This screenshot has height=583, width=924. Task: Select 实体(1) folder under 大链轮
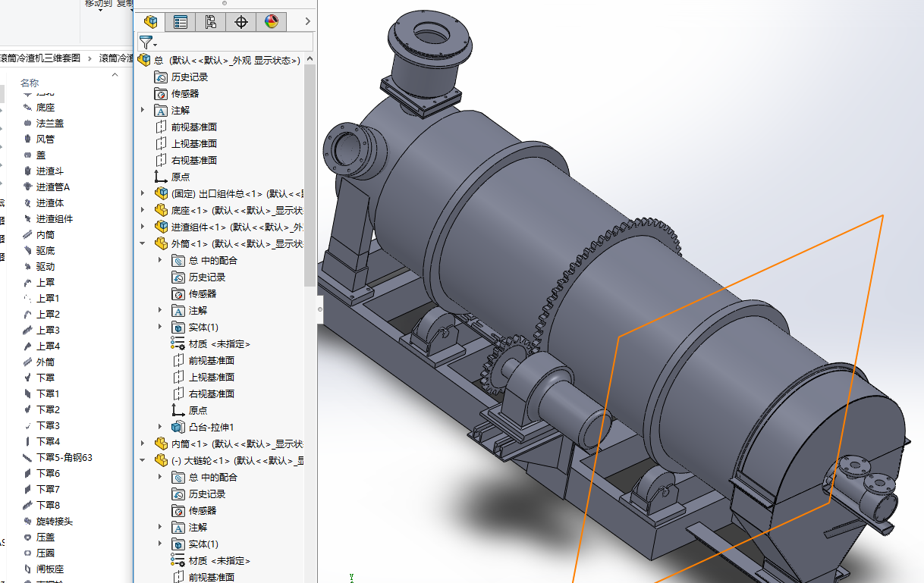(x=203, y=544)
